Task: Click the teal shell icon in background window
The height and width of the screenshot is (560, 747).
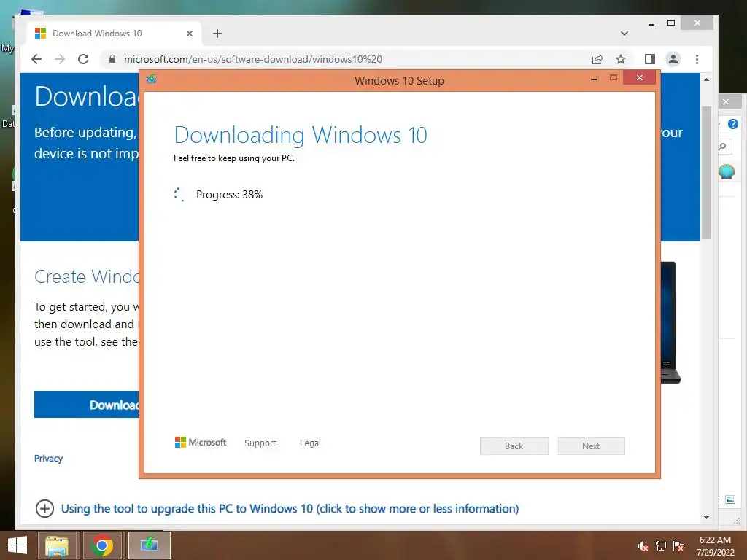Action: [x=727, y=171]
